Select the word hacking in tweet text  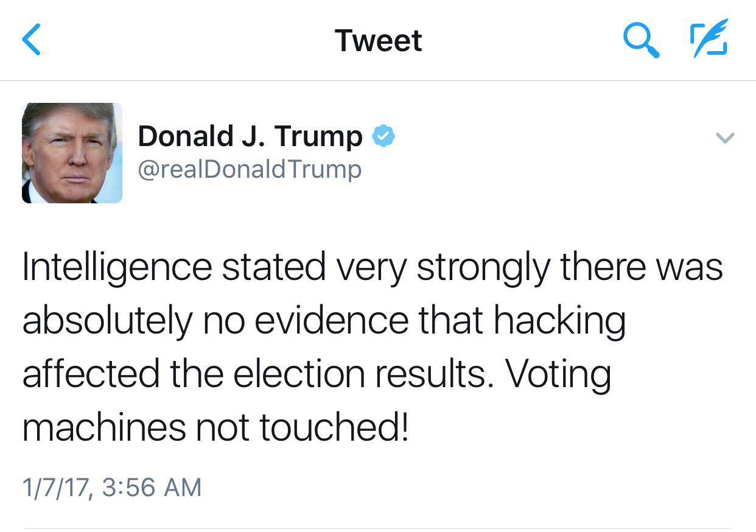(559, 321)
